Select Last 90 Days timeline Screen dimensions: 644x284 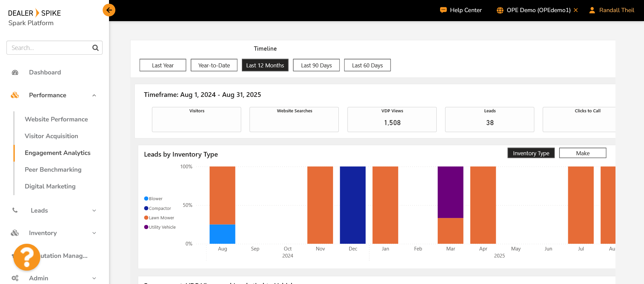tap(316, 65)
